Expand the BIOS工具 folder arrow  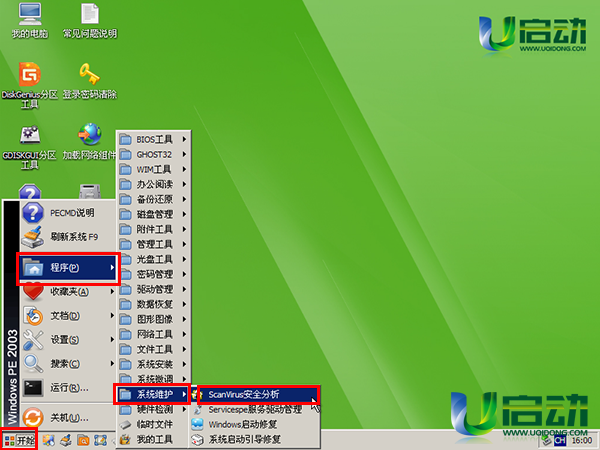184,139
